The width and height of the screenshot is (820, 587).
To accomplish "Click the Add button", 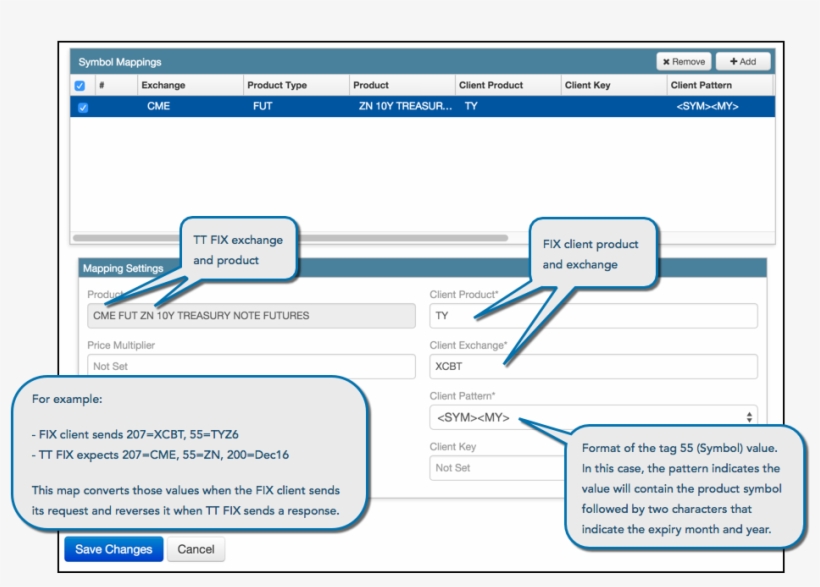I will [x=743, y=62].
